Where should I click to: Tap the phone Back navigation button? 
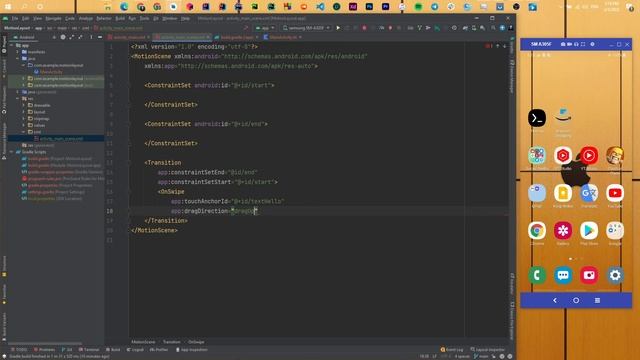pyautogui.click(x=555, y=300)
